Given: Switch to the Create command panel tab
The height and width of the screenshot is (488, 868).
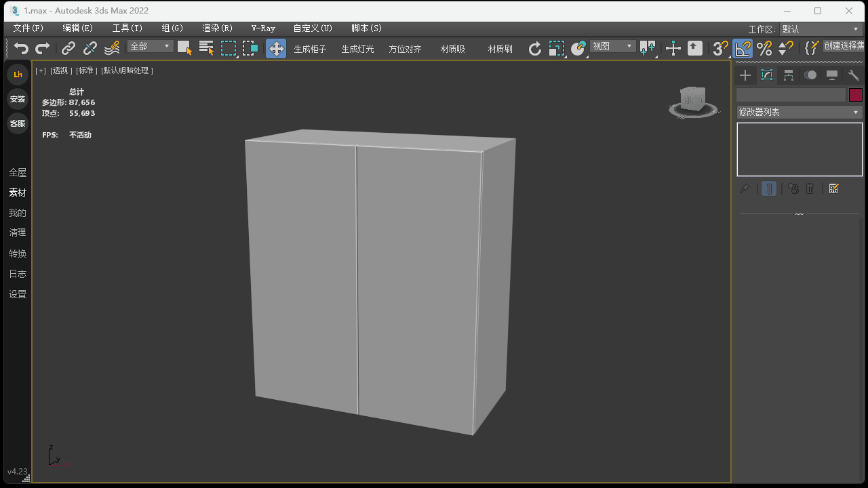Looking at the screenshot, I should 745,75.
